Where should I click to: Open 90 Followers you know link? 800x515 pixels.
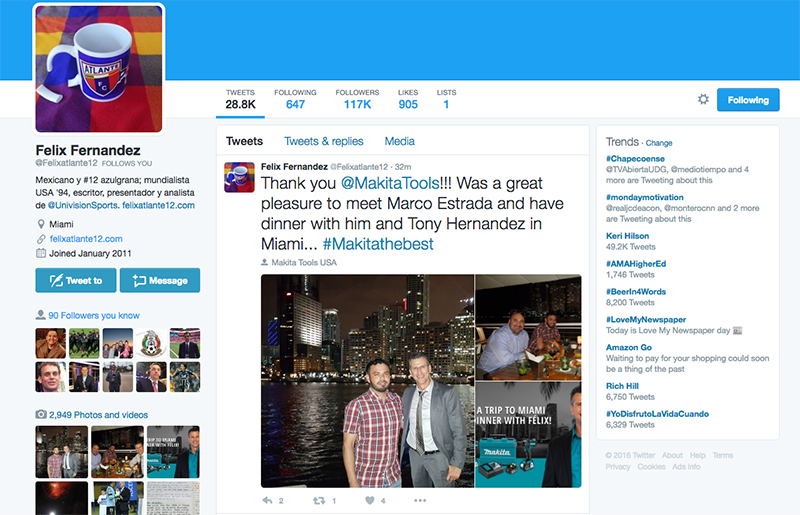click(94, 315)
